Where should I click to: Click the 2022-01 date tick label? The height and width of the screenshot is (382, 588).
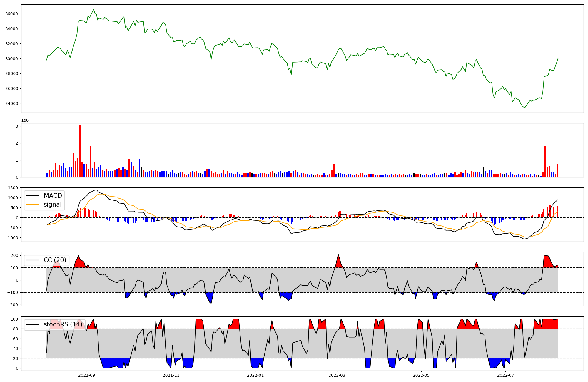255,375
